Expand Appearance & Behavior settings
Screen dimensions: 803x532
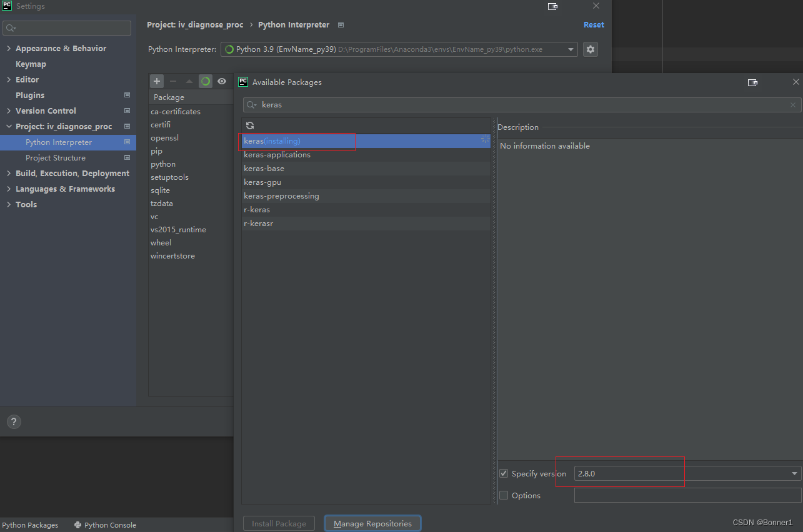coord(9,48)
